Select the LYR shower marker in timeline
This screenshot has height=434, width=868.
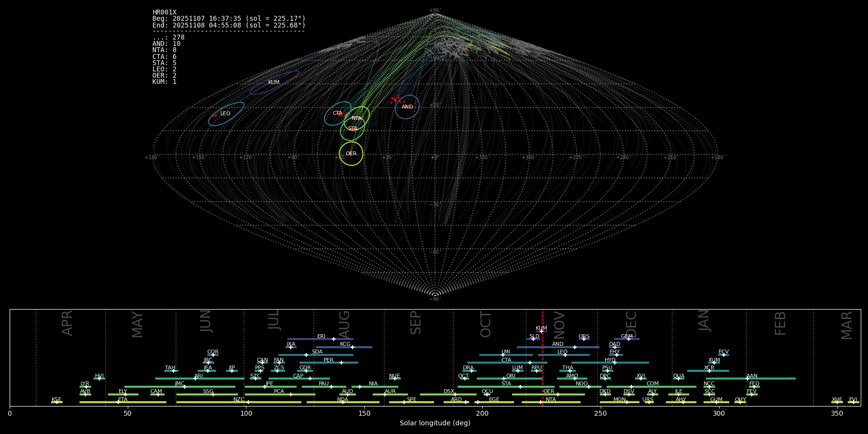pyautogui.click(x=85, y=386)
